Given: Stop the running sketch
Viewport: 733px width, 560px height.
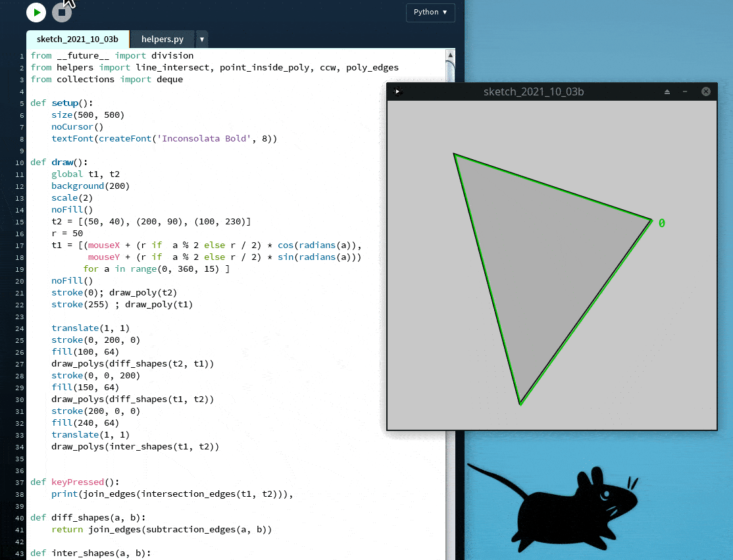Looking at the screenshot, I should 62,12.
